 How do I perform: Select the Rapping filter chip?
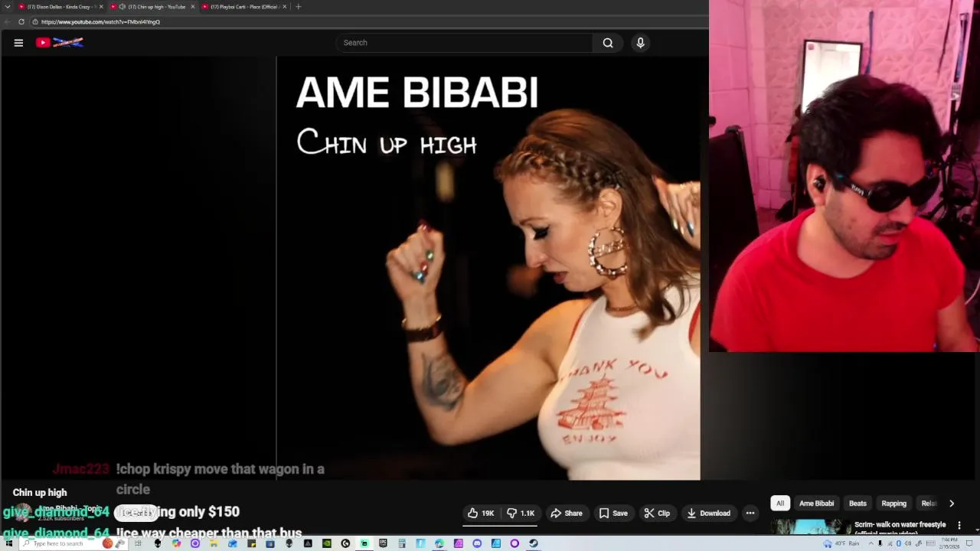tap(893, 504)
